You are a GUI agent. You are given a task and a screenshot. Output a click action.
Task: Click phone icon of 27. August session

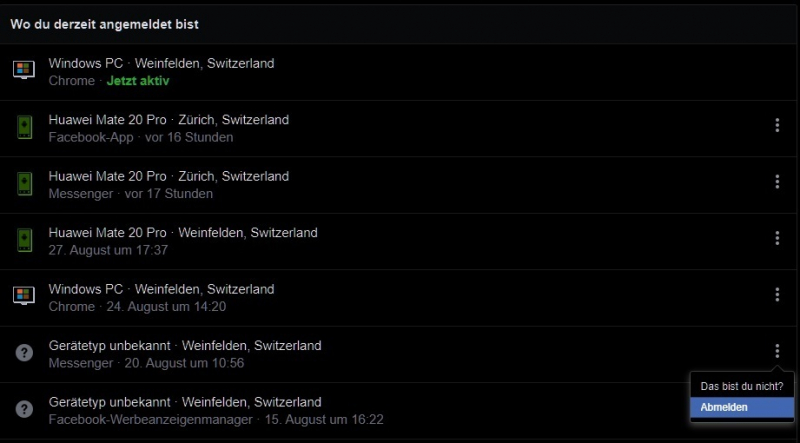(x=24, y=240)
